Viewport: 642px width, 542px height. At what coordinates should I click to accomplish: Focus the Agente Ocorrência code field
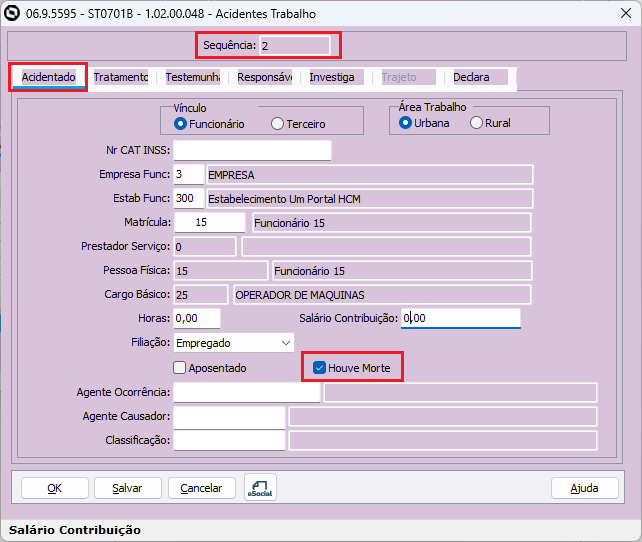tap(247, 393)
